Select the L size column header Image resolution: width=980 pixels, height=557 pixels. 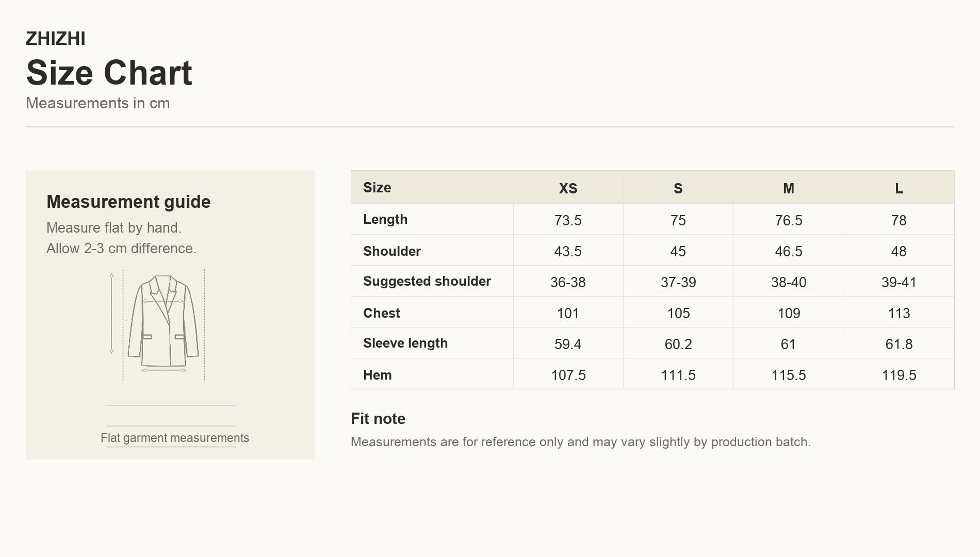(899, 188)
